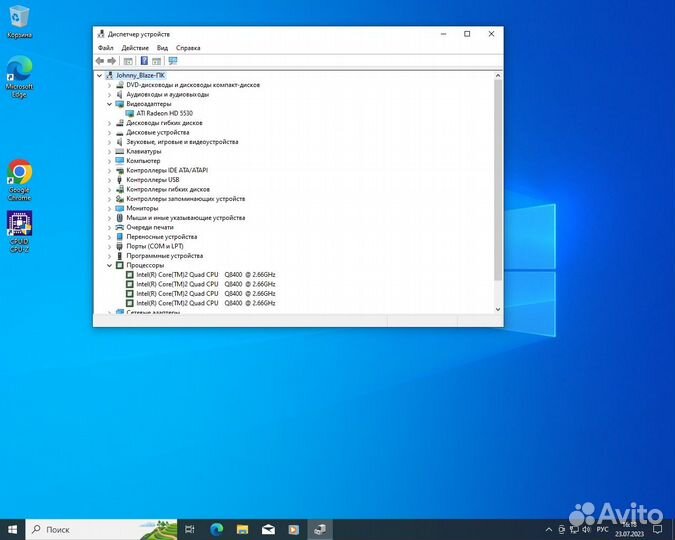This screenshot has width=675, height=540.
Task: Expand Дисковые устройства category
Action: point(109,133)
